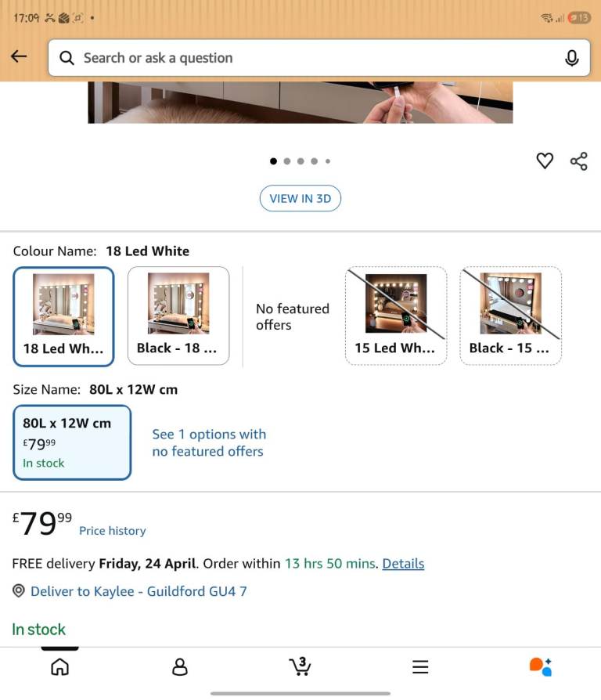Tap the microphone voice search icon
Screen dimensions: 601x700
click(572, 58)
